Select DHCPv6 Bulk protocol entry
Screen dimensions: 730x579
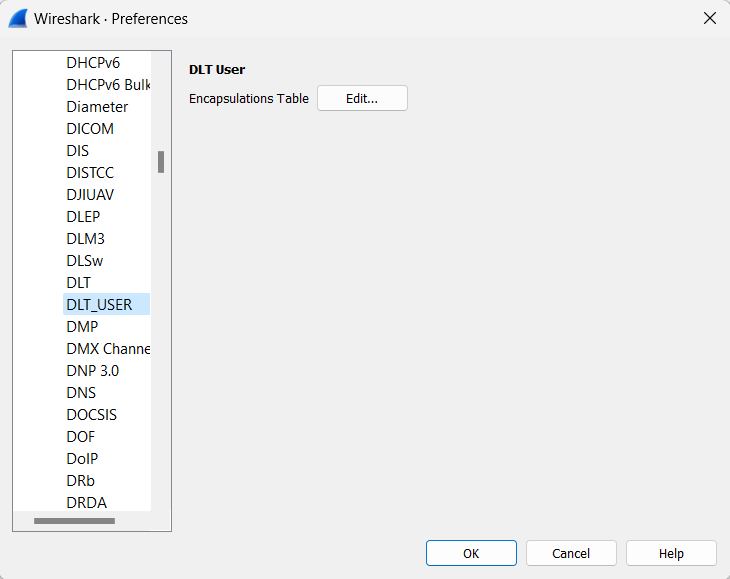[108, 85]
